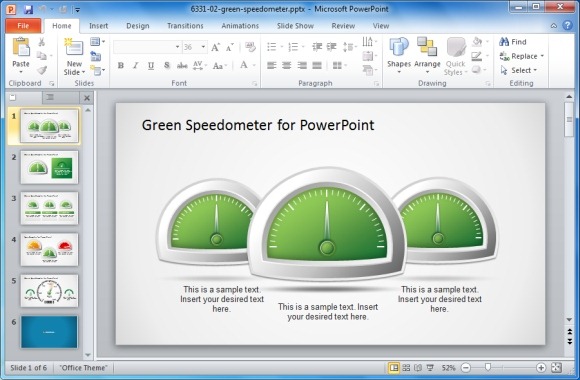Screen dimensions: 580x380
Task: Click Decrease List Level icon
Action: pos(317,47)
